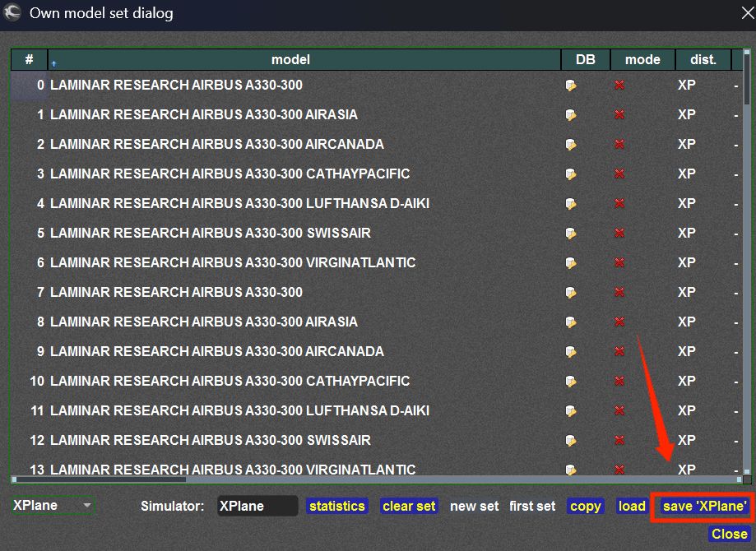Click the XP dist. cell in row 0

tap(687, 86)
